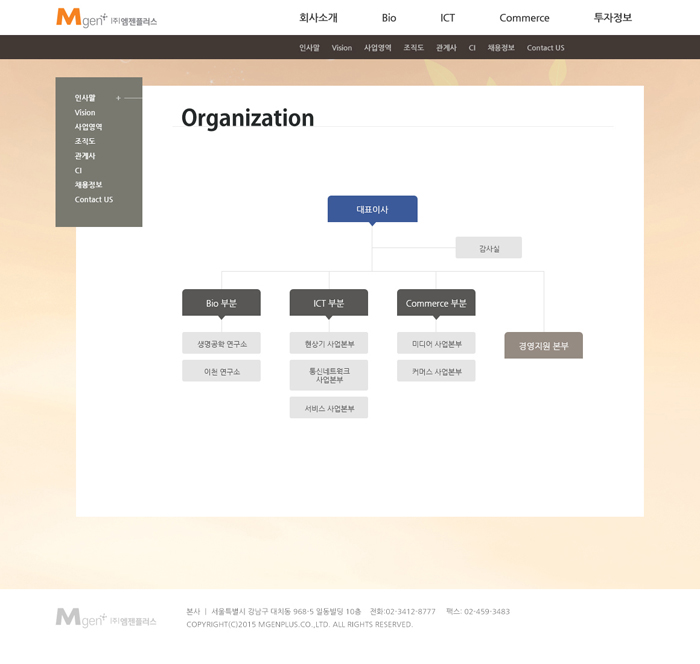
Task: Select the Bio 부문 division box
Action: tap(221, 303)
